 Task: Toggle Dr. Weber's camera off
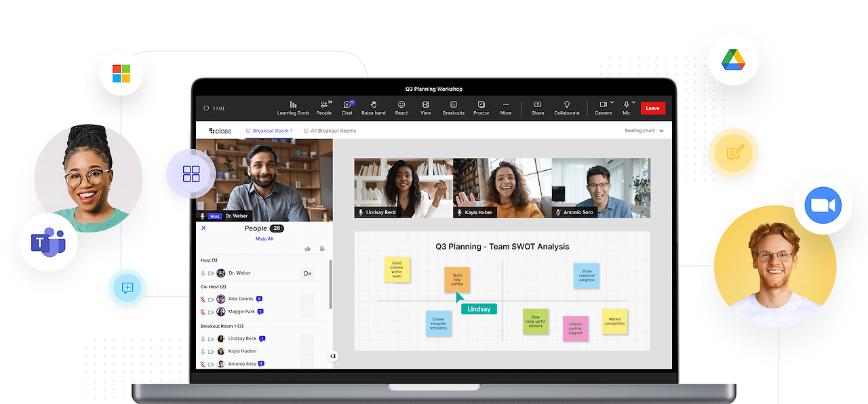coord(211,272)
